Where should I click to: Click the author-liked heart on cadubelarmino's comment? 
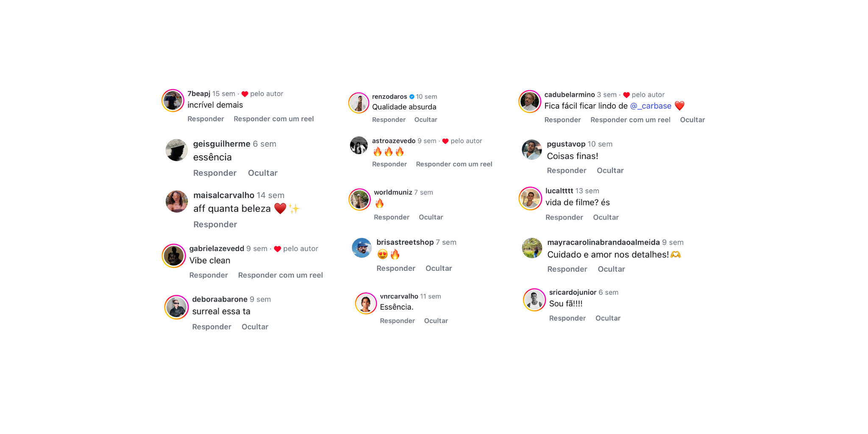tap(626, 95)
